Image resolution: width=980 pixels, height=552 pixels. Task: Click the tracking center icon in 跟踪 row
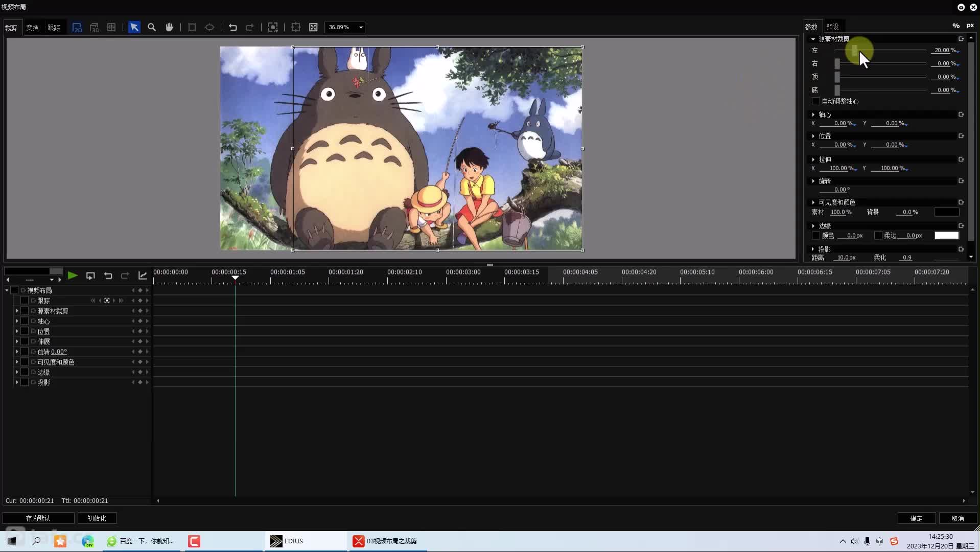(107, 301)
